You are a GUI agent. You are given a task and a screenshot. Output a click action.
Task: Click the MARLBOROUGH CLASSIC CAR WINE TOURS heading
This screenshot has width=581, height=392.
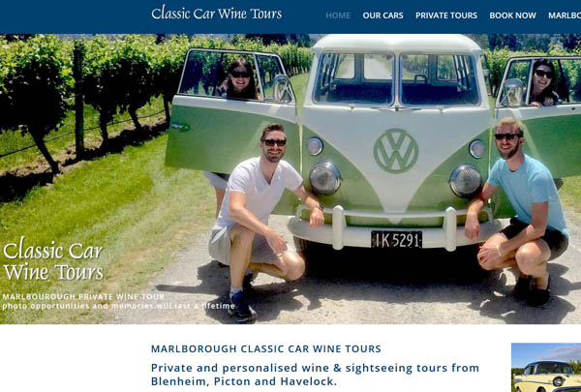tap(266, 348)
